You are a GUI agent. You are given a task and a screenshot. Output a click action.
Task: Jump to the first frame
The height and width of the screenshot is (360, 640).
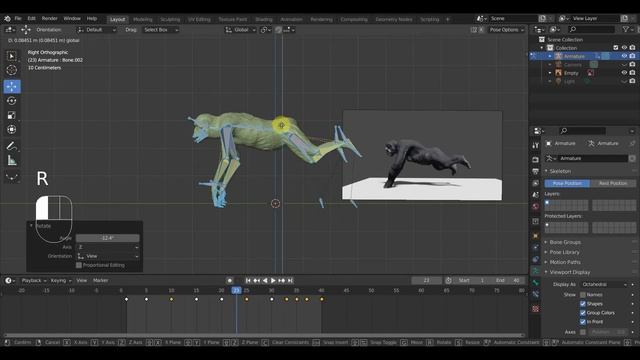point(248,280)
